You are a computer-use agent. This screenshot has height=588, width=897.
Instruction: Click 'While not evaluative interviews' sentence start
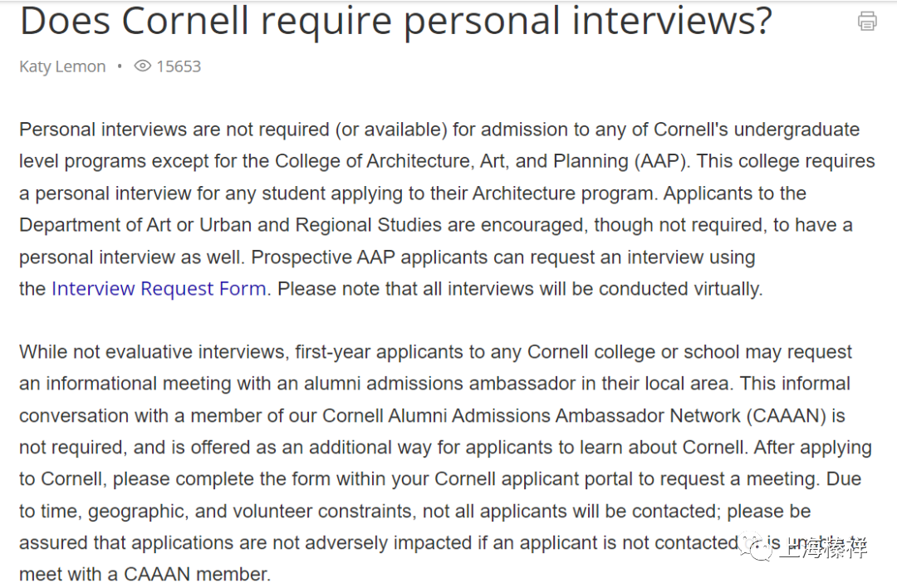tap(152, 352)
